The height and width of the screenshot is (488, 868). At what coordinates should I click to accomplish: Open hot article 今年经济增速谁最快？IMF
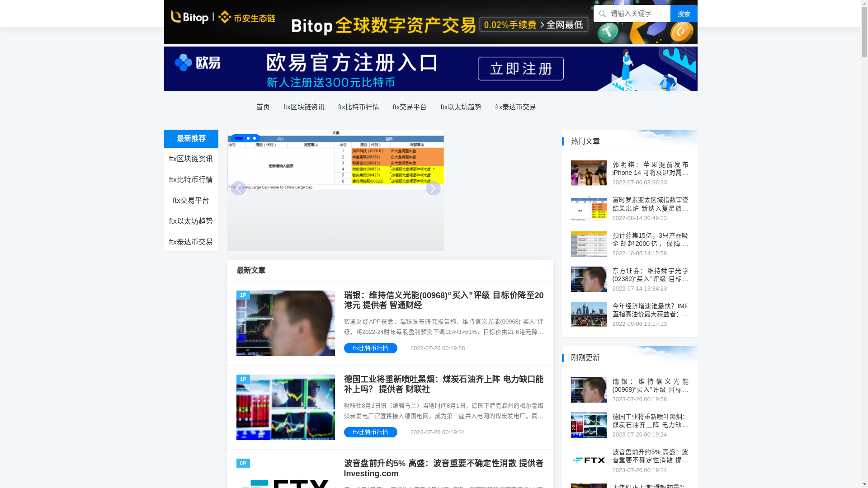click(x=650, y=310)
